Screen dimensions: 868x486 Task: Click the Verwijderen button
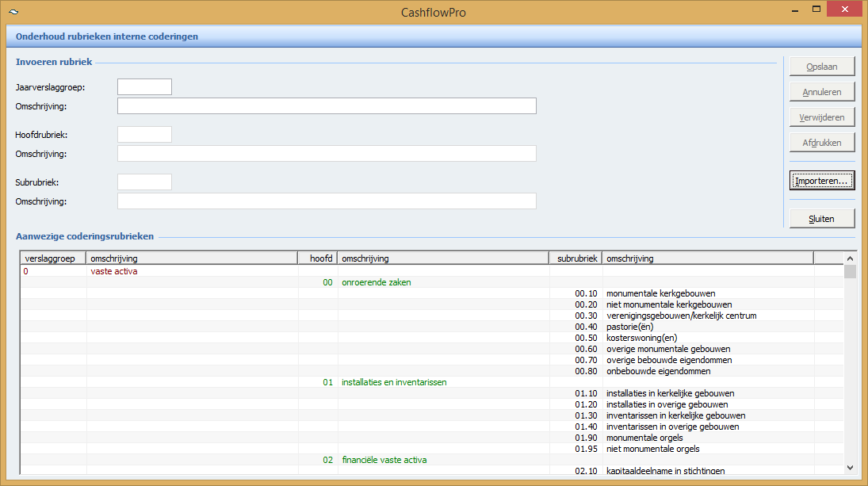coord(822,117)
